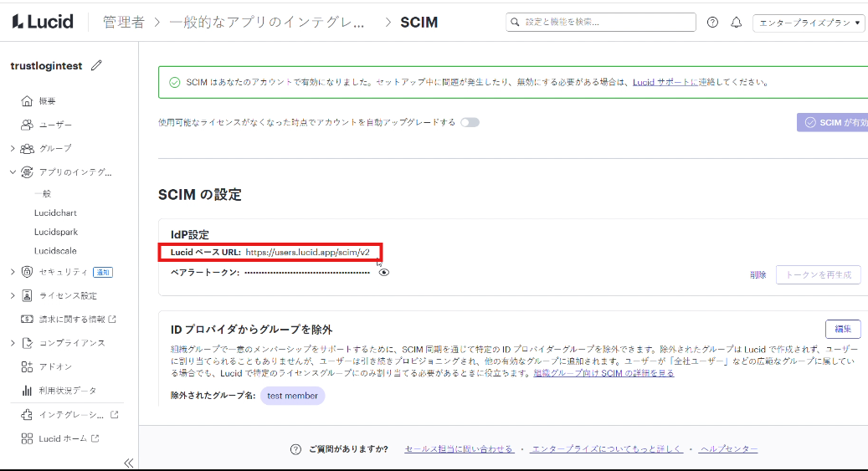
Task: Click the SCIM が有効 button
Action: 833,122
